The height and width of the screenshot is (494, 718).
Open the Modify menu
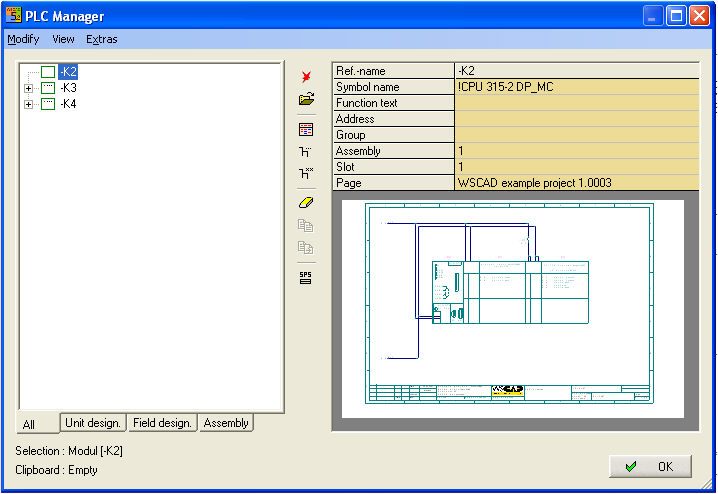coord(23,39)
